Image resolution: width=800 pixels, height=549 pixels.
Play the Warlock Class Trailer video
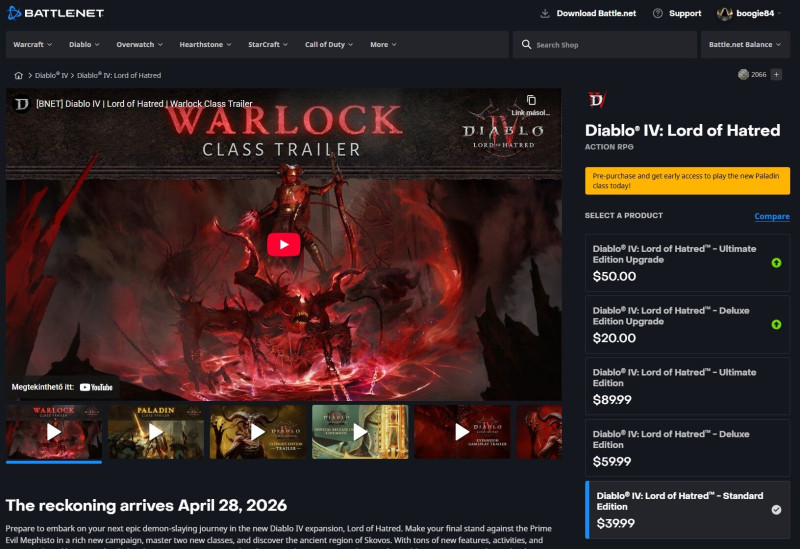[284, 245]
